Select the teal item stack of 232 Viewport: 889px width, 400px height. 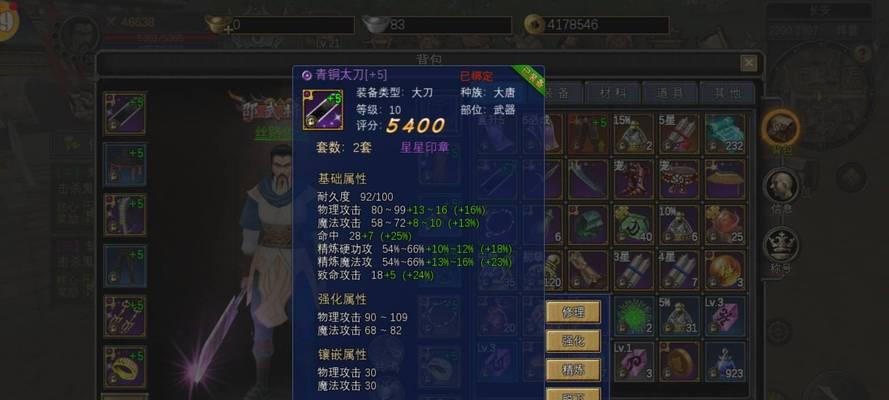click(725, 134)
